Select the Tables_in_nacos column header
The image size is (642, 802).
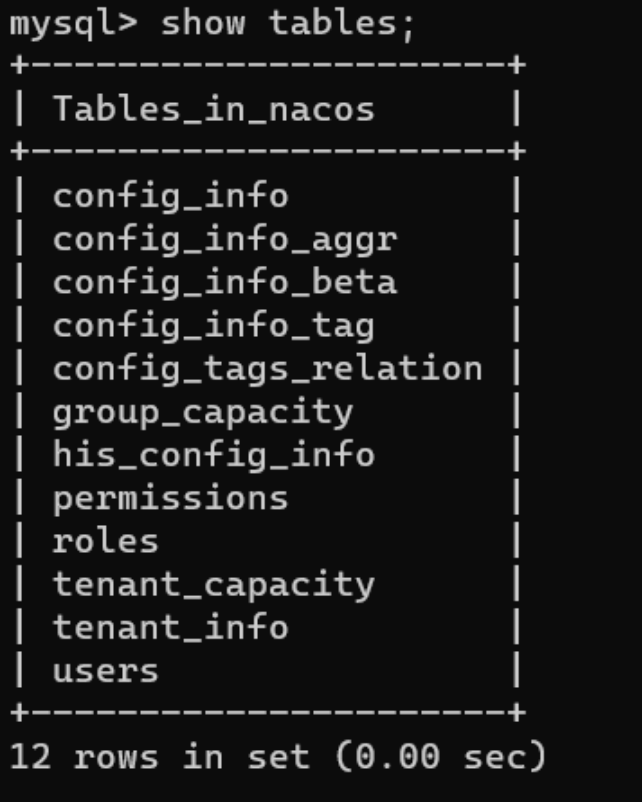click(214, 109)
